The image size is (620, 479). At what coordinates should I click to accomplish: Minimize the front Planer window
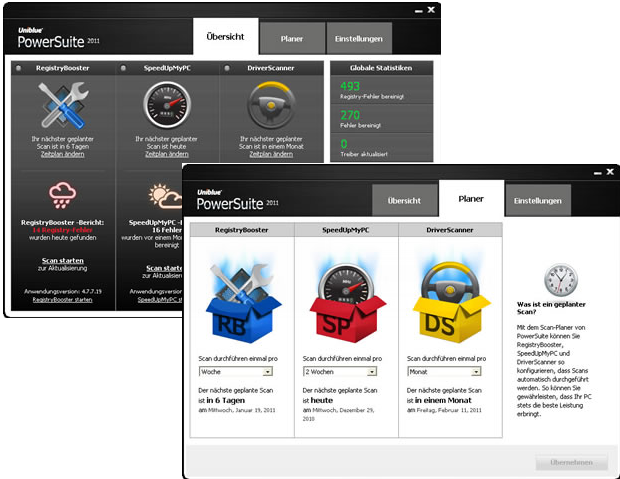pos(598,173)
